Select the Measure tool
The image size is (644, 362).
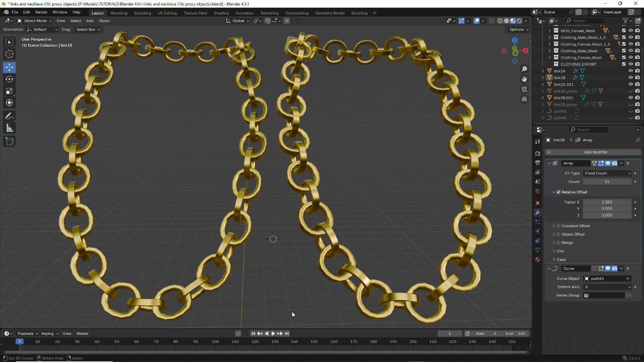click(10, 128)
